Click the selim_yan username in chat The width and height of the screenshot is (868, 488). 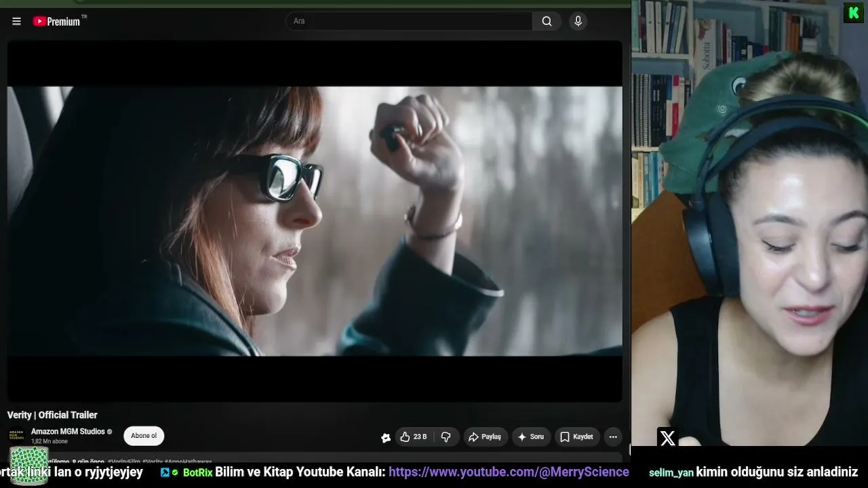(671, 473)
